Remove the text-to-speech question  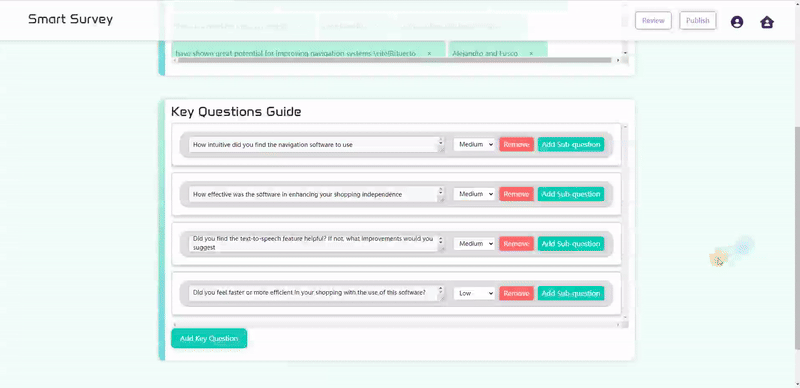pos(516,244)
